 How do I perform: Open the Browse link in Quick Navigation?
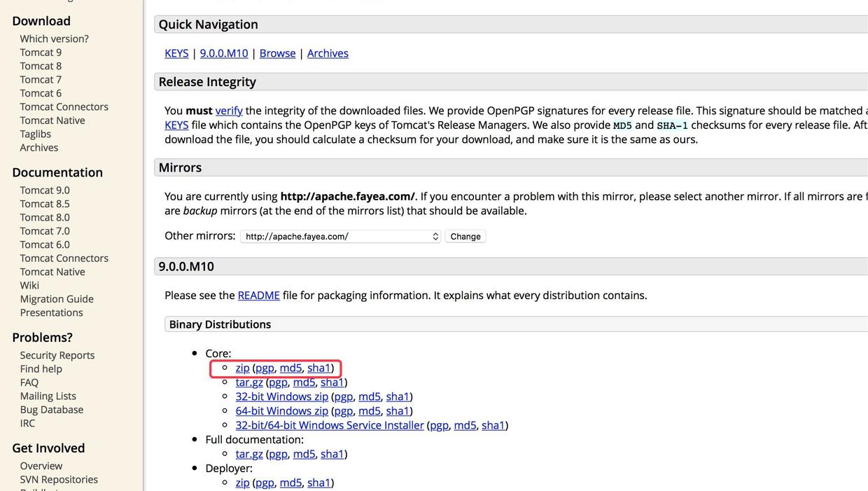point(277,53)
